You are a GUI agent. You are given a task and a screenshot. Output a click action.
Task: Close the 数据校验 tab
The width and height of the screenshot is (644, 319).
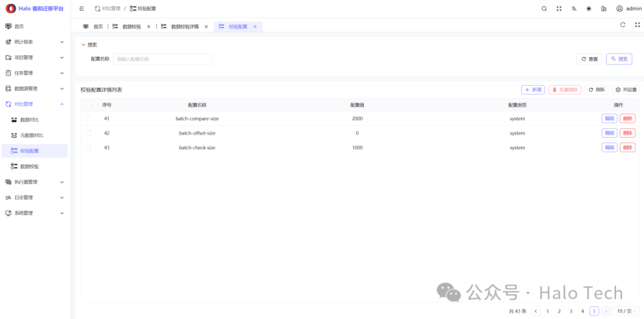point(148,26)
